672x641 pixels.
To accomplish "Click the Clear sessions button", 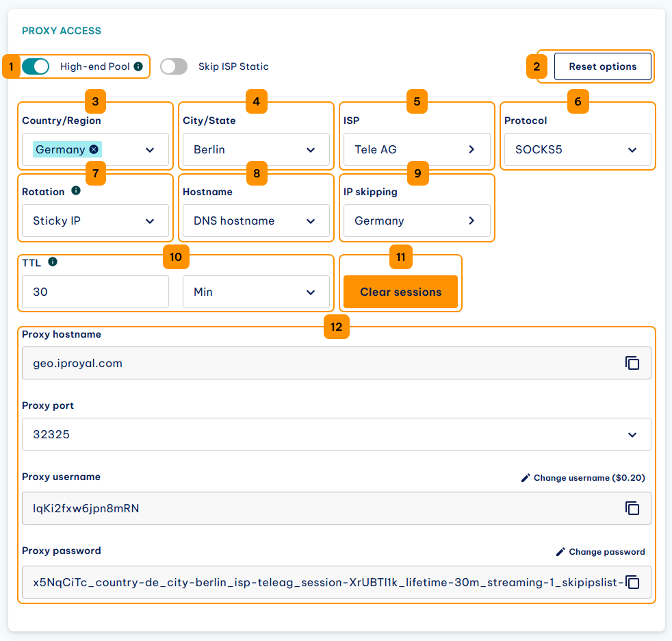I will click(x=401, y=292).
